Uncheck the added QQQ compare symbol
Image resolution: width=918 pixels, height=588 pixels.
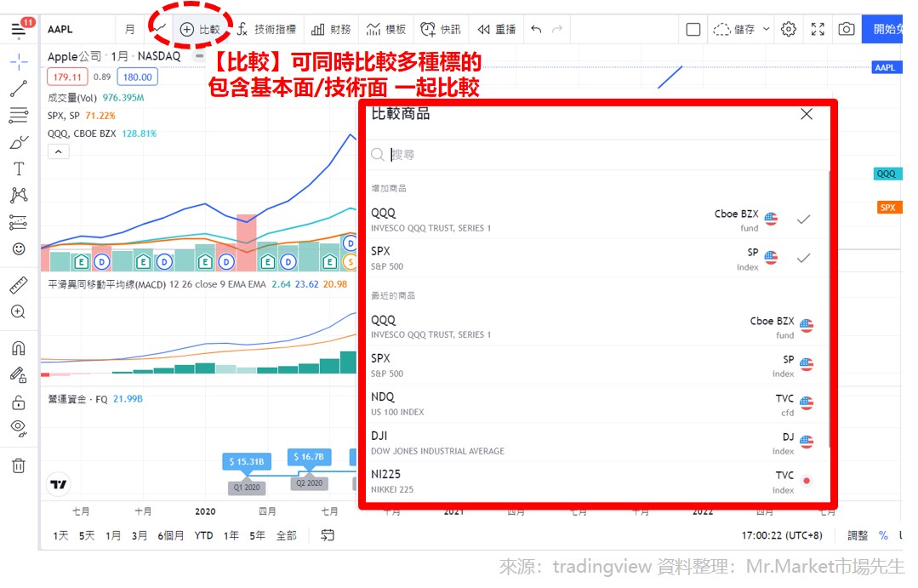coord(804,220)
